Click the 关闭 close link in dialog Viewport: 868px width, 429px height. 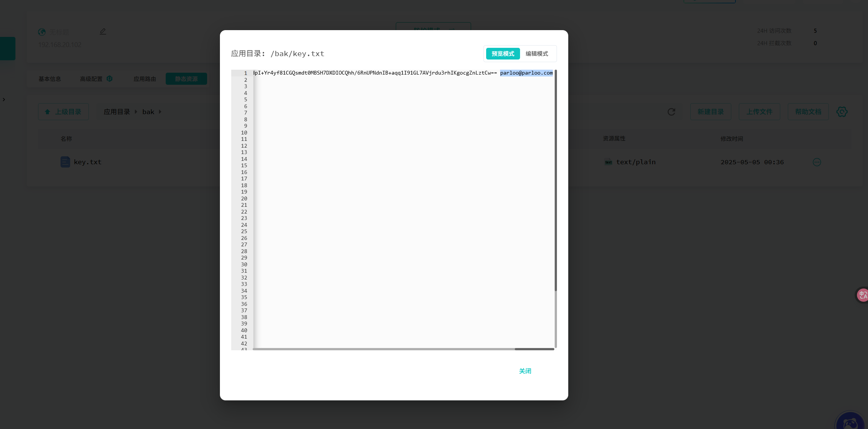pos(525,371)
